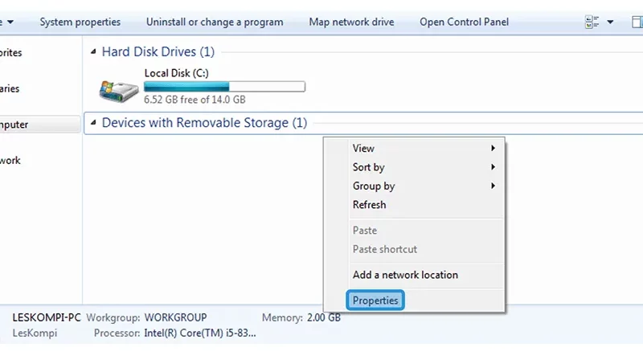Expand the Sort by submenu
The width and height of the screenshot is (643, 364).
[x=423, y=167]
